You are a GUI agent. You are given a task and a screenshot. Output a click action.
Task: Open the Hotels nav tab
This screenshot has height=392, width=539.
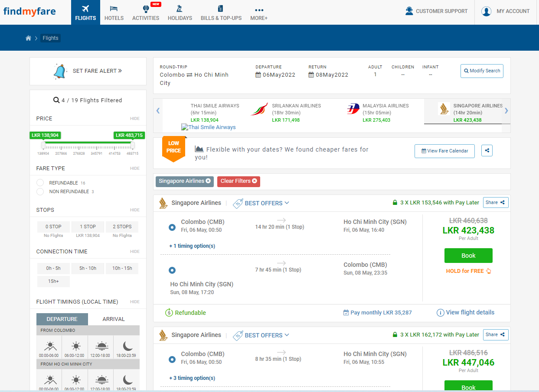click(114, 12)
